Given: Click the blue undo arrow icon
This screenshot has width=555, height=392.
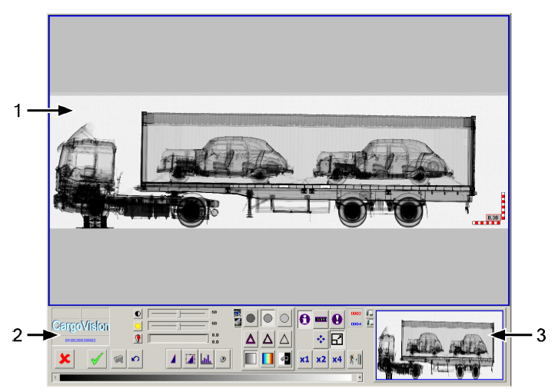Looking at the screenshot, I should (135, 359).
